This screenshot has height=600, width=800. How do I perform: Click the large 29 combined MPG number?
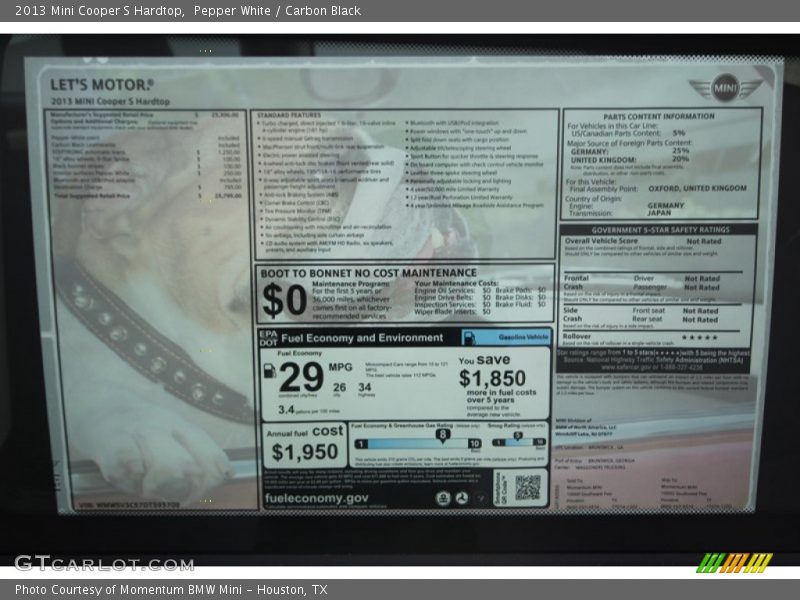[301, 378]
